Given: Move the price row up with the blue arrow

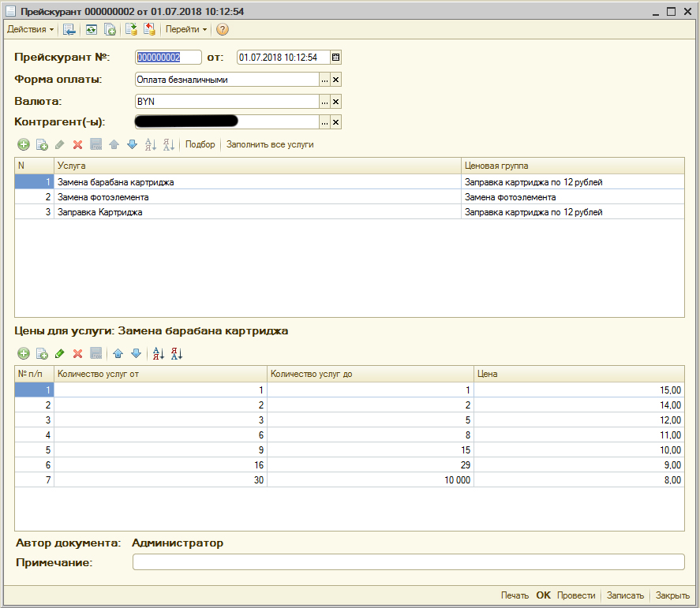Looking at the screenshot, I should (118, 354).
